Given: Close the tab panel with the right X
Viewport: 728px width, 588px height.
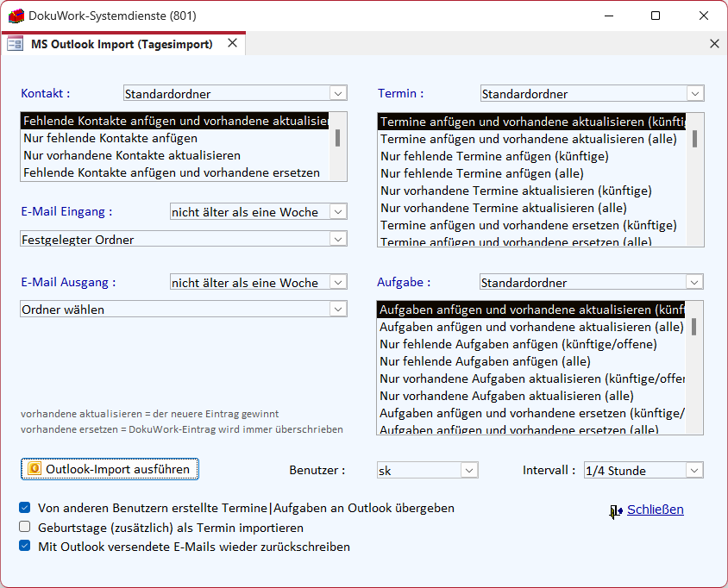Looking at the screenshot, I should [x=713, y=43].
